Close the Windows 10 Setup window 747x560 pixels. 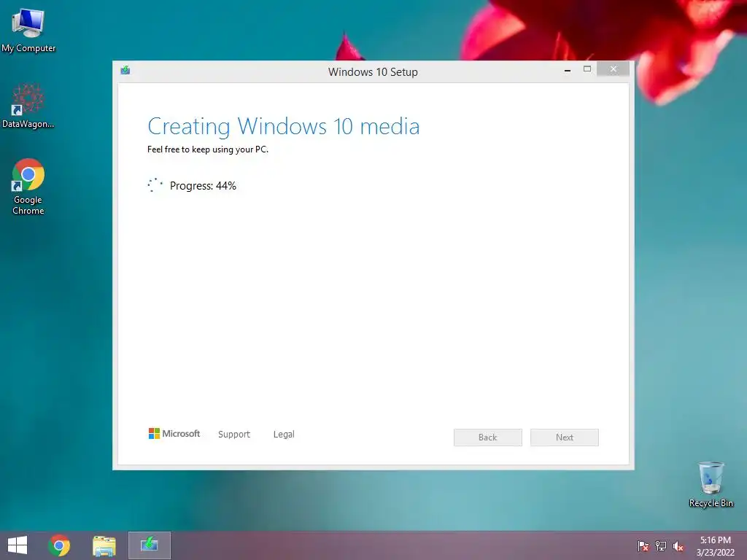coord(613,69)
